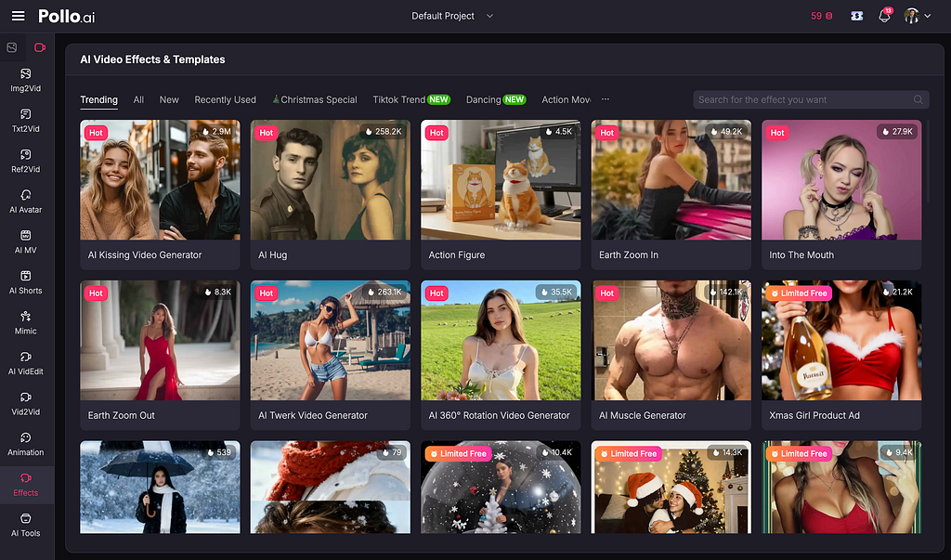This screenshot has width=951, height=560.
Task: Open the Limited Free effect with 9.4K uses
Action: (x=841, y=488)
